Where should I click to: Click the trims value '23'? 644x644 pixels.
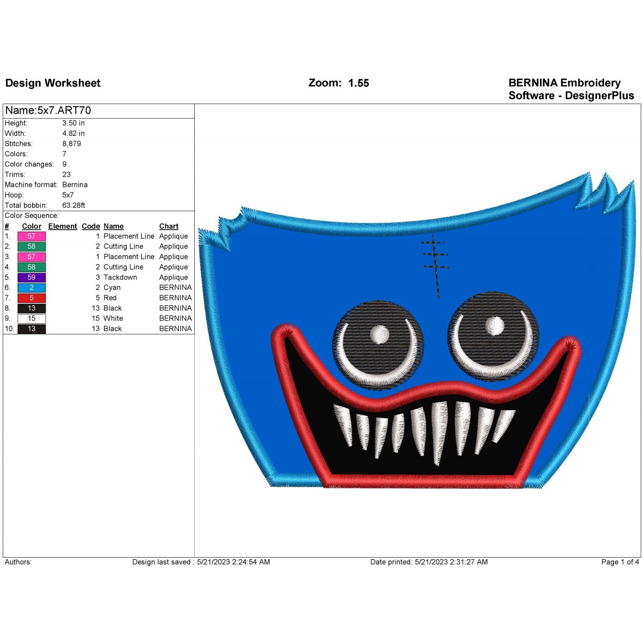coord(67,174)
